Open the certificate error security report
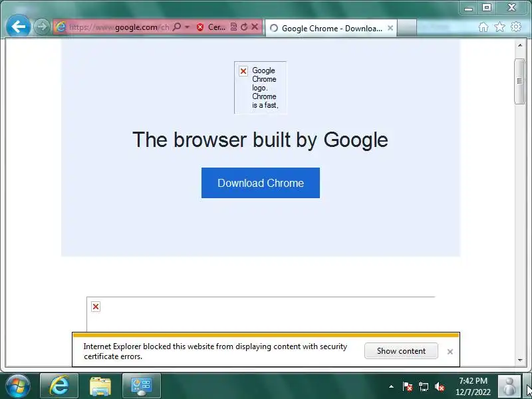The width and height of the screenshot is (532, 399). point(211,27)
